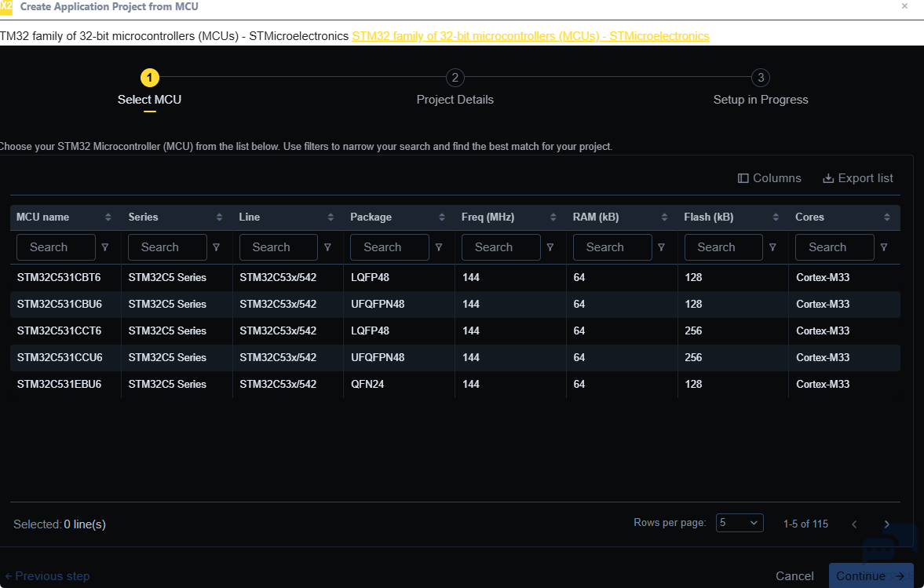Focus the Freq (MHz) search field
The width and height of the screenshot is (924, 588).
click(501, 247)
